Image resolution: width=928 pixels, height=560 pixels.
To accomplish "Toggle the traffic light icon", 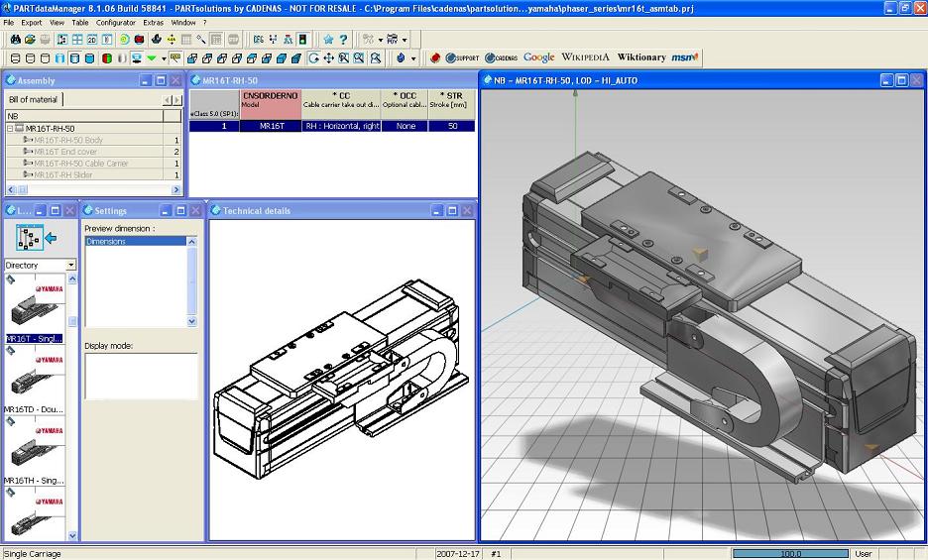I will pyautogui.click(x=302, y=40).
